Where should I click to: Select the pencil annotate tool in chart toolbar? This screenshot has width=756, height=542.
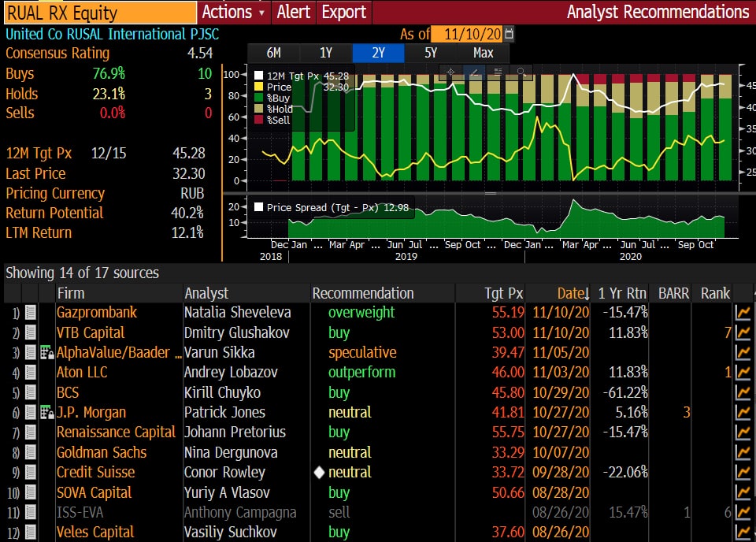click(474, 72)
